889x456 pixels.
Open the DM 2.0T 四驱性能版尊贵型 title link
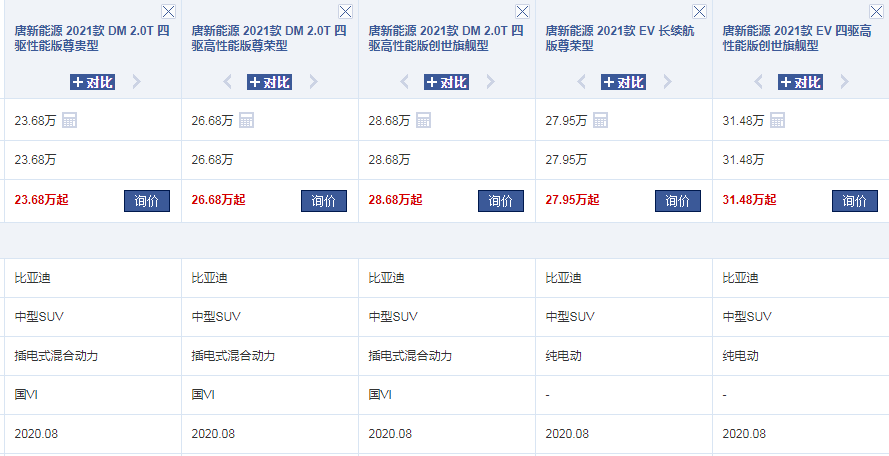coord(92,38)
